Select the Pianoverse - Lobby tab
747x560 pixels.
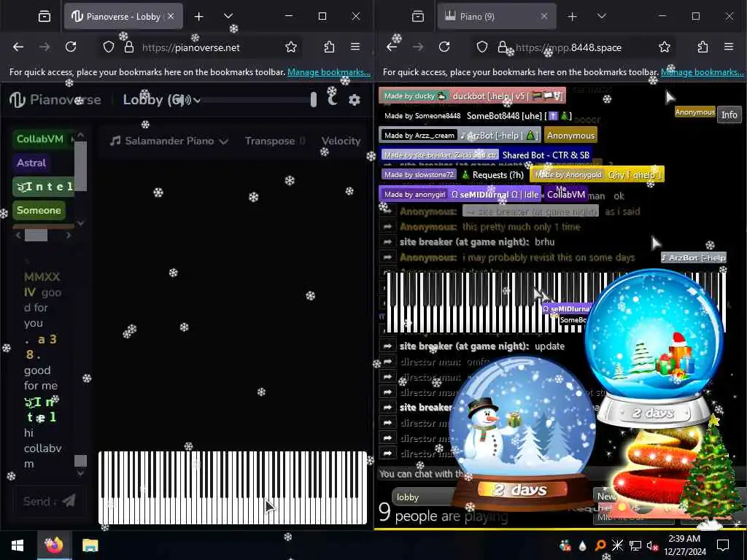click(123, 17)
